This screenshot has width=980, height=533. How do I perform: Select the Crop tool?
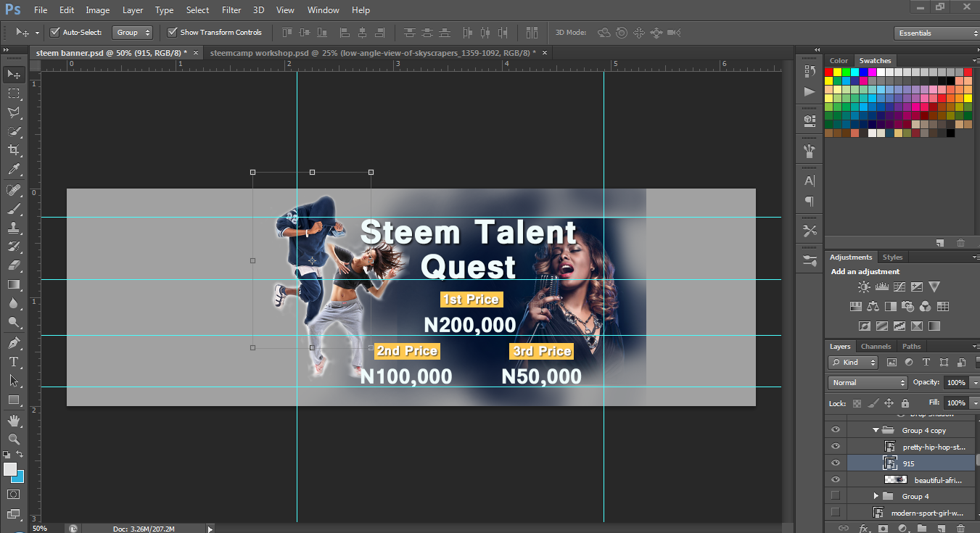14,150
